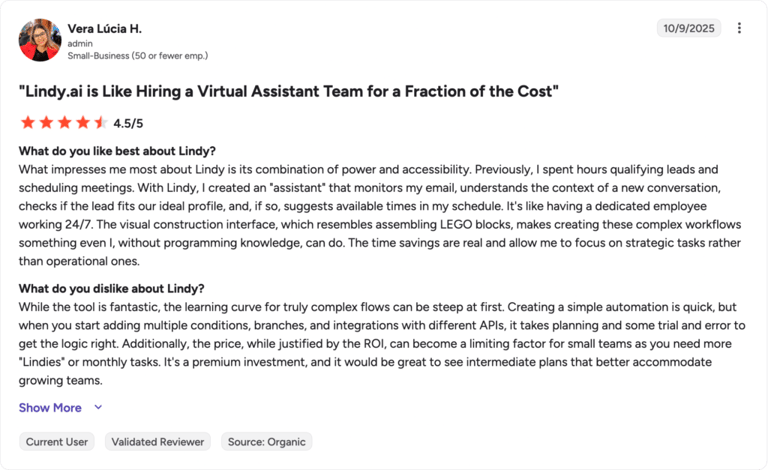Click the 'What do you like best about Lindy?' heading
This screenshot has width=768, height=470.
(x=117, y=151)
